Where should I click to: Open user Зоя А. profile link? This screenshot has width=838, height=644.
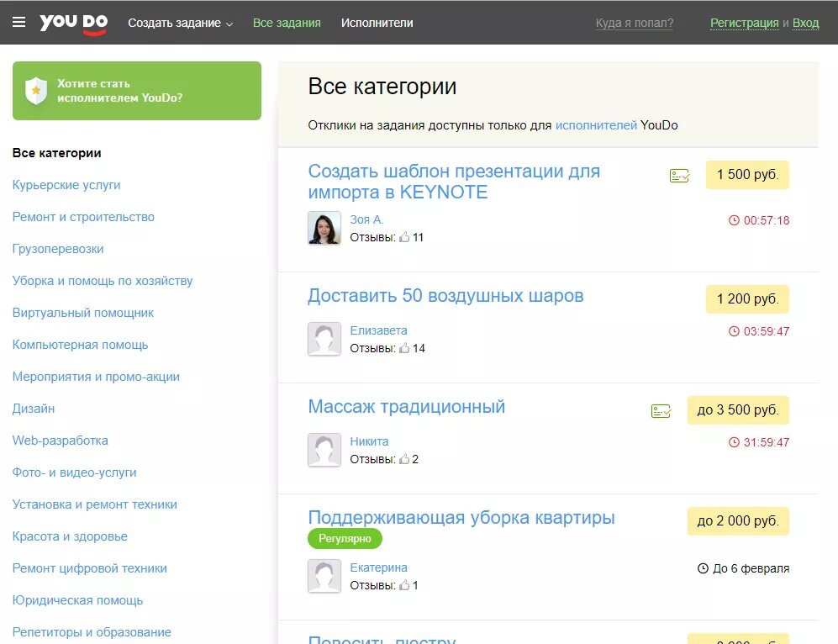[366, 219]
